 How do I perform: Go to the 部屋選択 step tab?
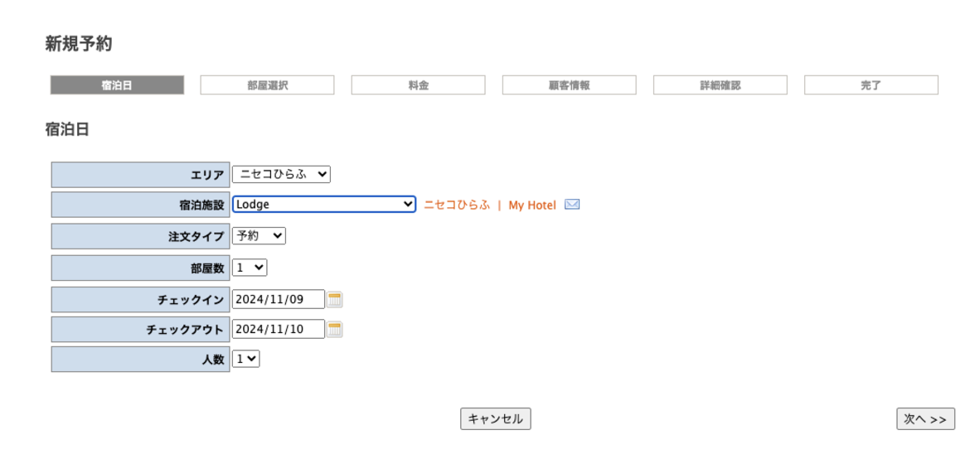tap(267, 85)
